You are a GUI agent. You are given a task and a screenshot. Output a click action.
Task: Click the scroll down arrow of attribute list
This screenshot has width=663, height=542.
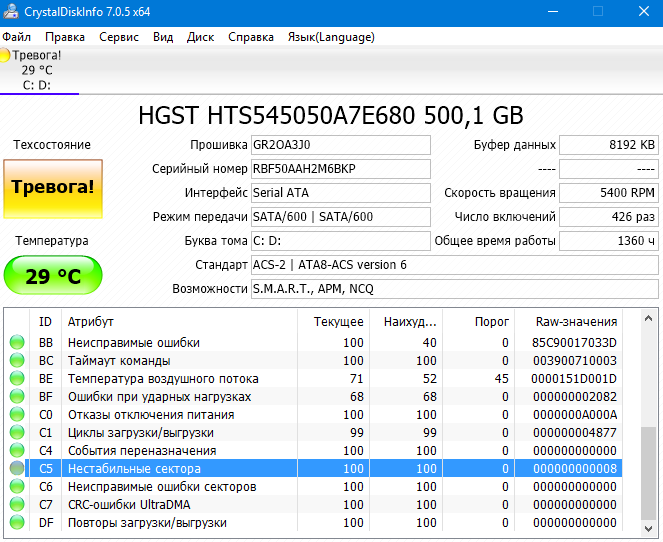coord(648,528)
